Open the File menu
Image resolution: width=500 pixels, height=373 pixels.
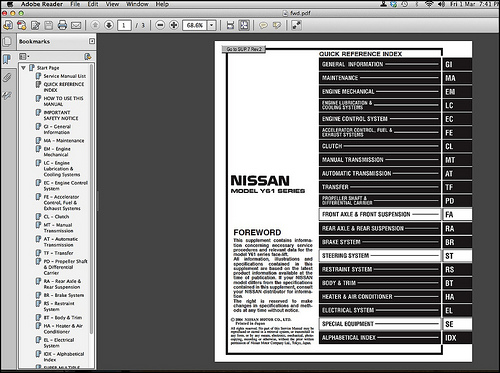(75, 4)
